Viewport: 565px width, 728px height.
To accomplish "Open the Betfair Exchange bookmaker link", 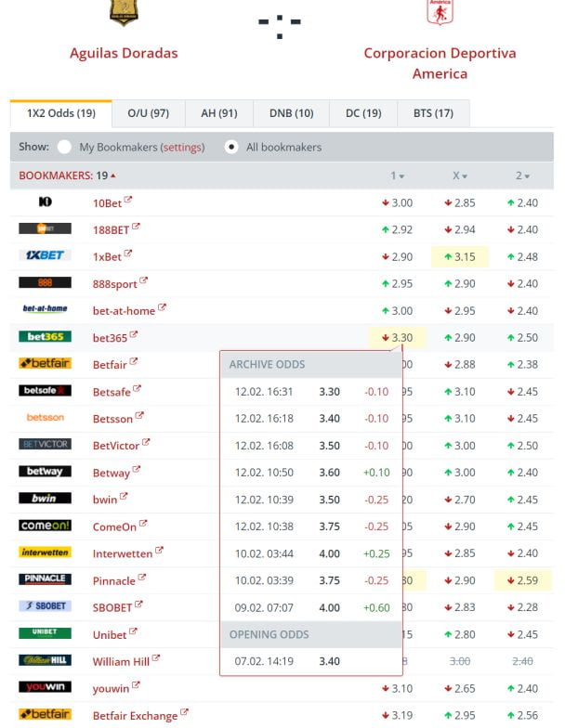I will click(135, 716).
